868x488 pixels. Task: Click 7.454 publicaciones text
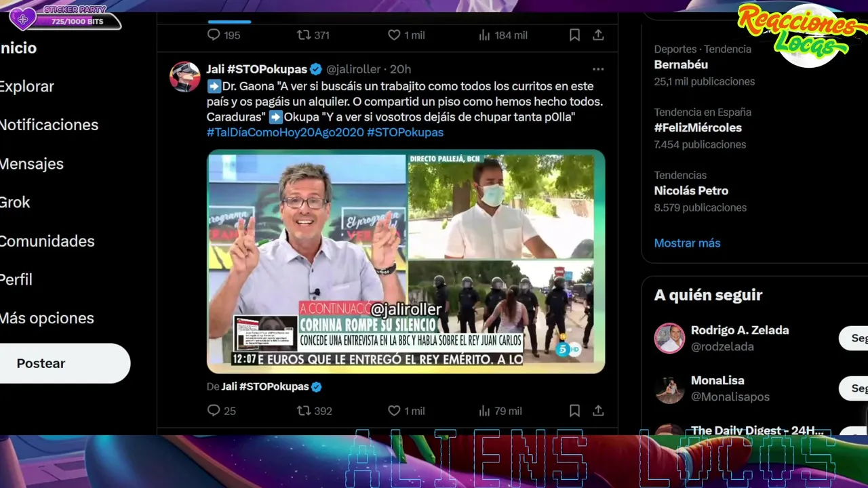click(x=700, y=144)
